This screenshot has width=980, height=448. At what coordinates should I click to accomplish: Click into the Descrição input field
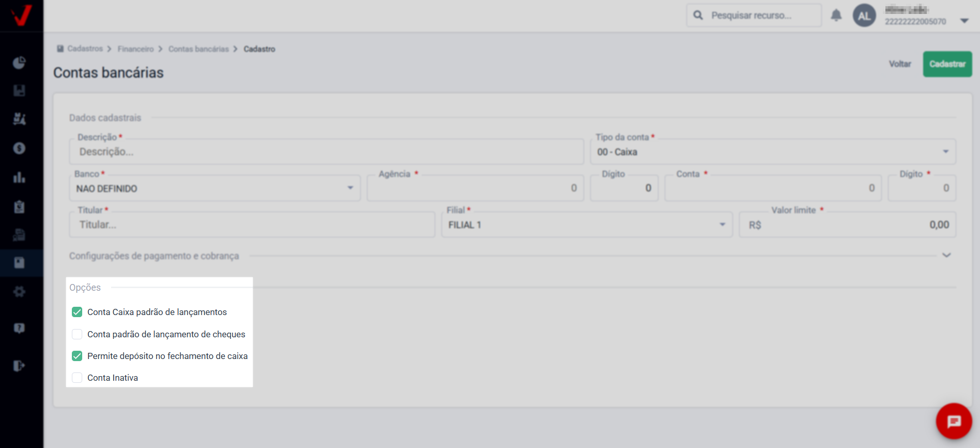click(327, 152)
